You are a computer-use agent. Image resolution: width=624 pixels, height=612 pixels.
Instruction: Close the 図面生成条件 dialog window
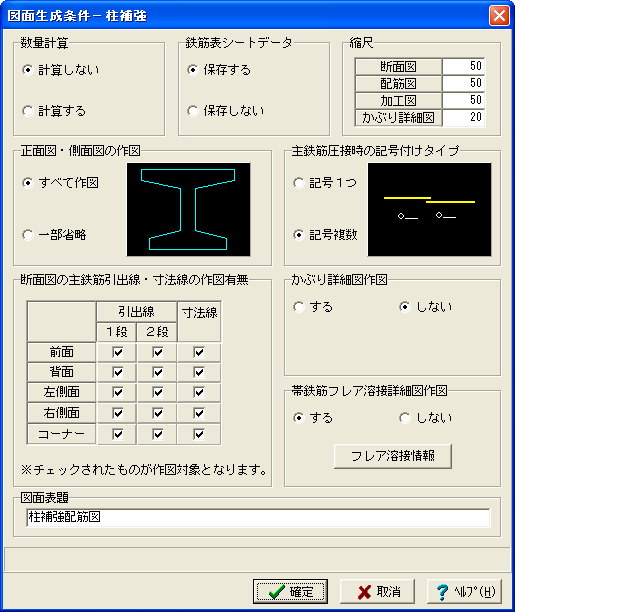click(x=499, y=16)
